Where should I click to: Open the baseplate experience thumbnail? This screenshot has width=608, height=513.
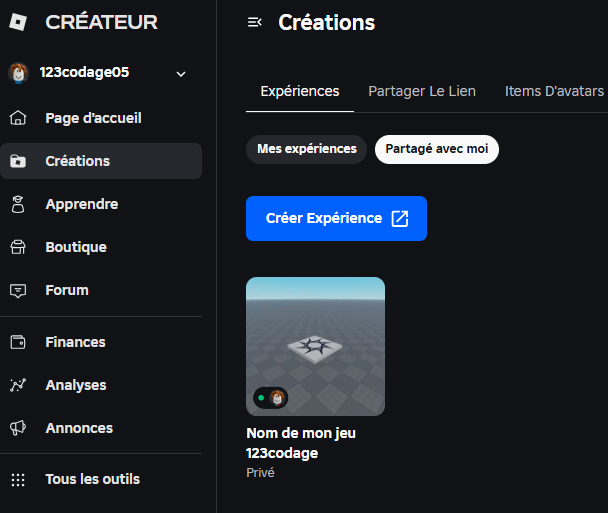click(315, 346)
